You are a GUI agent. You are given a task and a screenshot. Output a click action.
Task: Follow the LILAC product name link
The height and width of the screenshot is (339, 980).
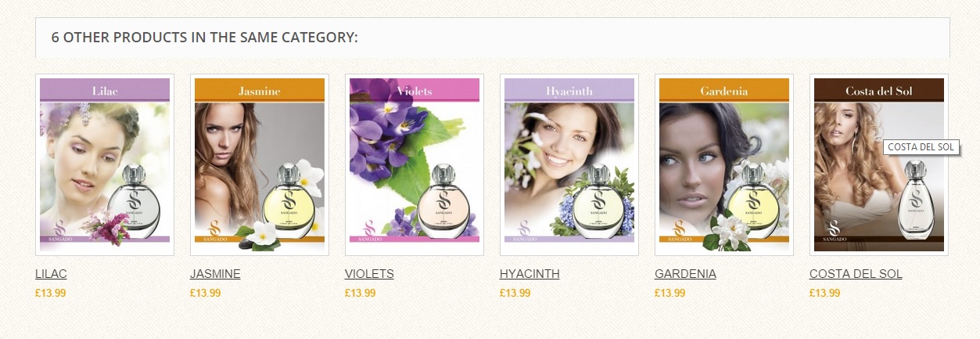tap(52, 274)
